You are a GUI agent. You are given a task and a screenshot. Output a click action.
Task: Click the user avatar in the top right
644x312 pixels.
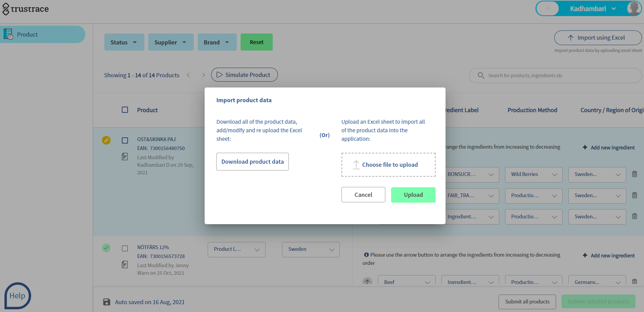click(634, 9)
